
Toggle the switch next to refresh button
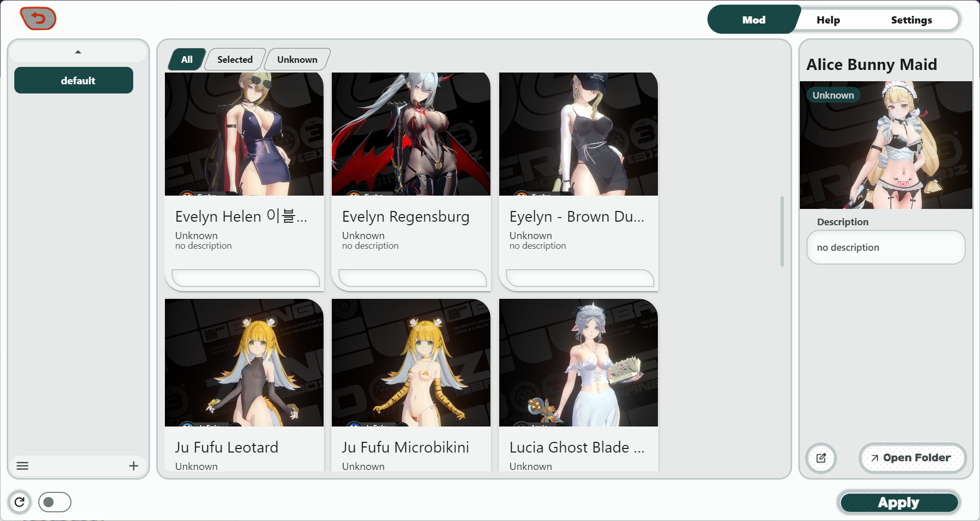click(x=55, y=502)
